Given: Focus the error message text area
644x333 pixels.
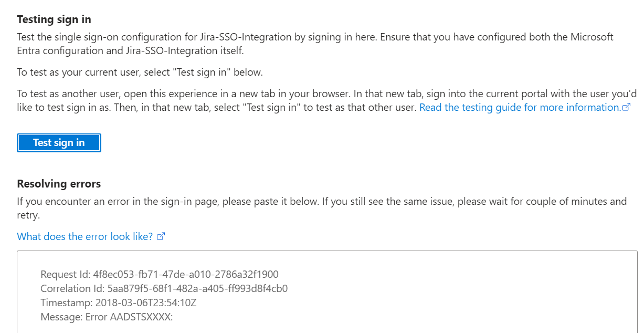Looking at the screenshot, I should 328,292.
